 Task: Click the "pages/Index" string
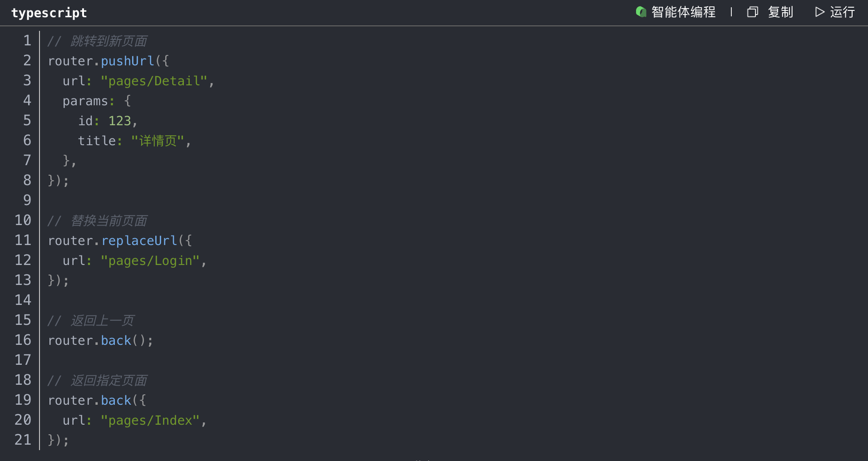point(150,420)
